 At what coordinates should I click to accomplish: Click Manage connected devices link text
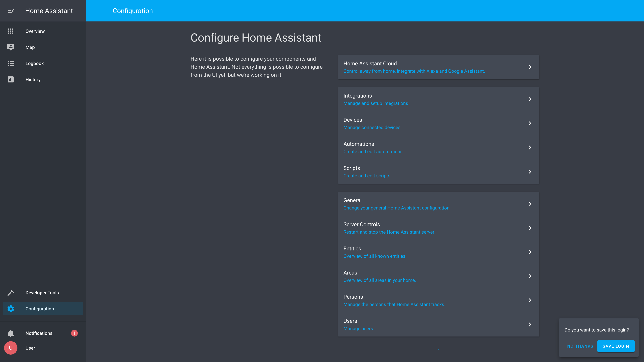[x=372, y=127]
